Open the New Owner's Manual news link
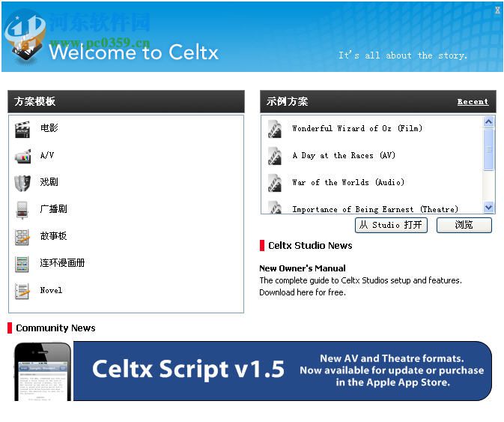 click(x=303, y=268)
